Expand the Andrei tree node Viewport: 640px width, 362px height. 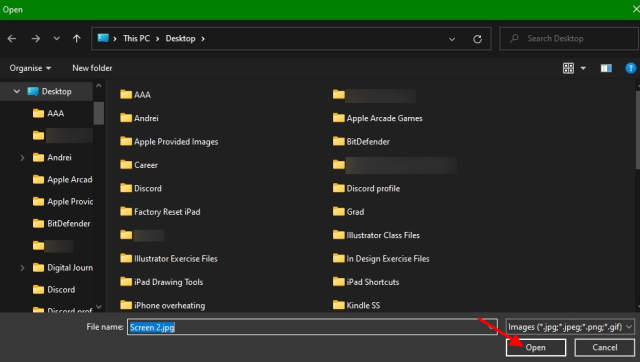pos(22,158)
